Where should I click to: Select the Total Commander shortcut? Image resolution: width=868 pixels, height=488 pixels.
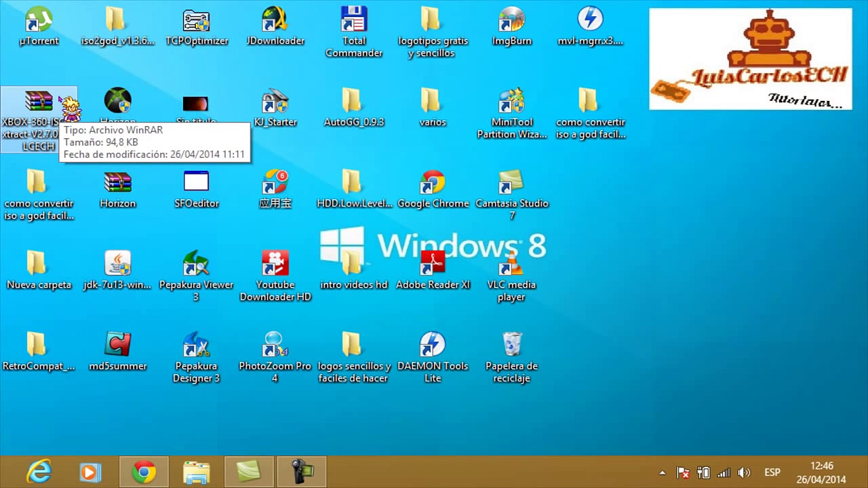[353, 20]
